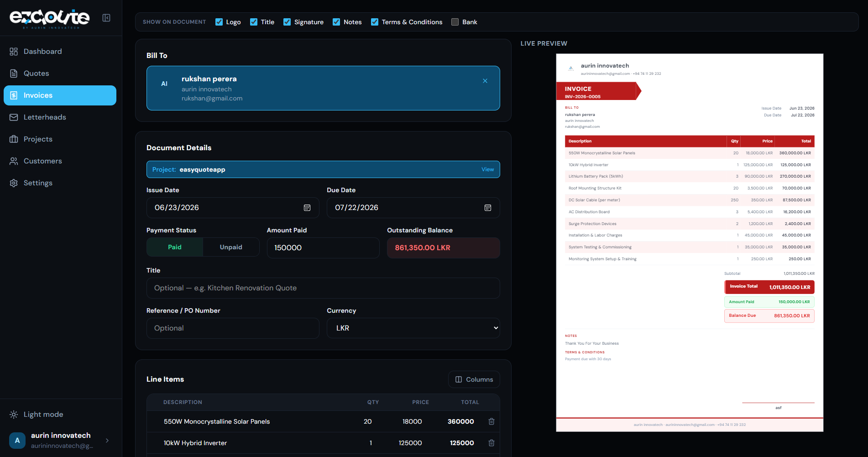
Task: Open the Due Date calendar picker icon
Action: coord(488,208)
